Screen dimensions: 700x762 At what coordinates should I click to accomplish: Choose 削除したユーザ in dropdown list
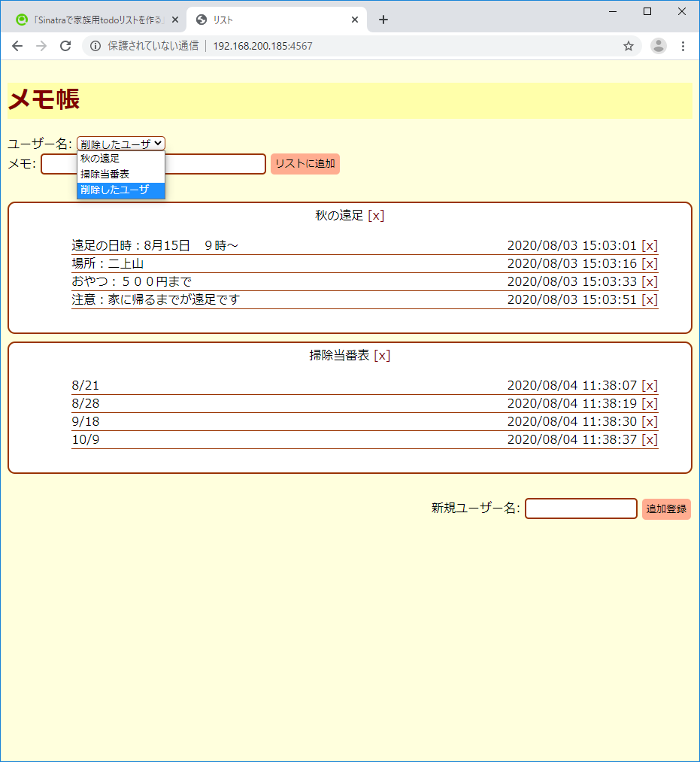tap(121, 190)
